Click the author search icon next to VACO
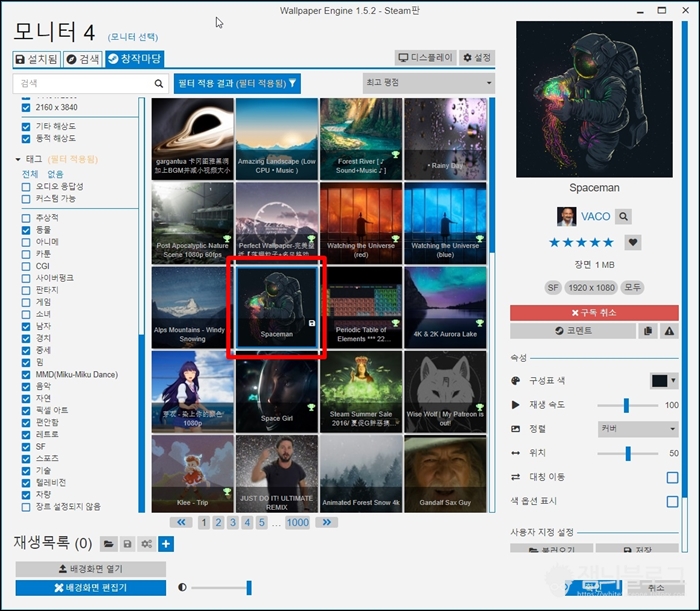The width and height of the screenshot is (700, 611). click(623, 216)
